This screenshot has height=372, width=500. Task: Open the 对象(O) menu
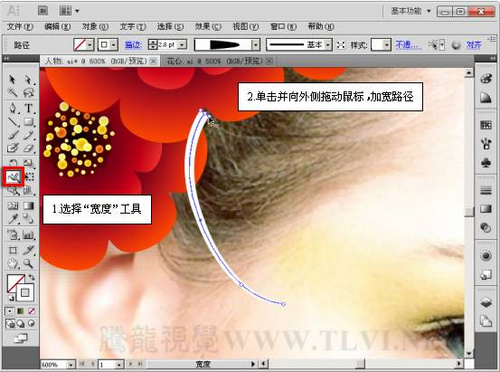point(95,27)
